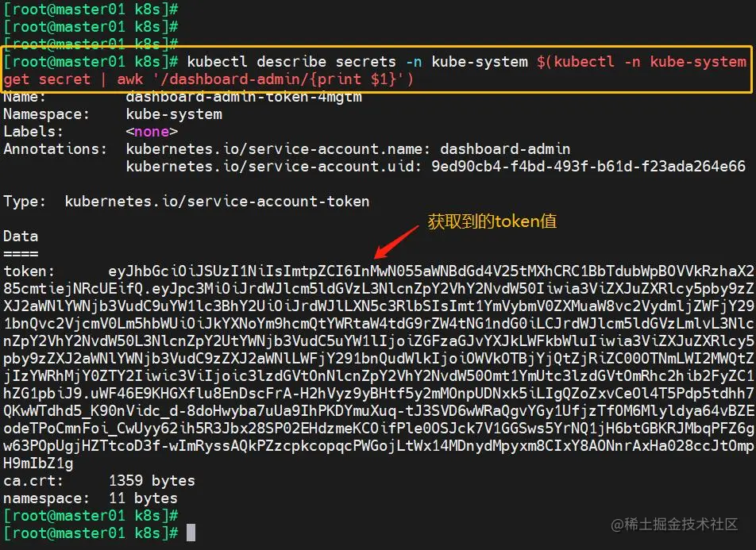Click the secret name dashboard-admin-token-4mgtm
This screenshot has height=550, width=756.
(244, 97)
